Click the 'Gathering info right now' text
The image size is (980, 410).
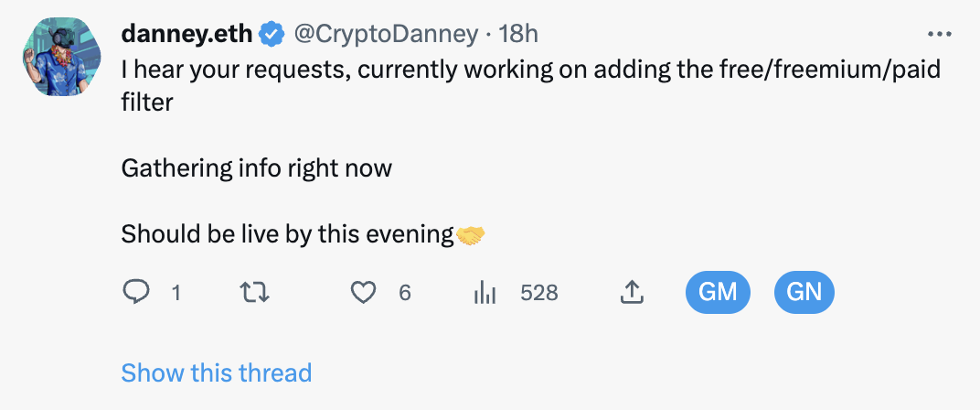[x=256, y=169]
